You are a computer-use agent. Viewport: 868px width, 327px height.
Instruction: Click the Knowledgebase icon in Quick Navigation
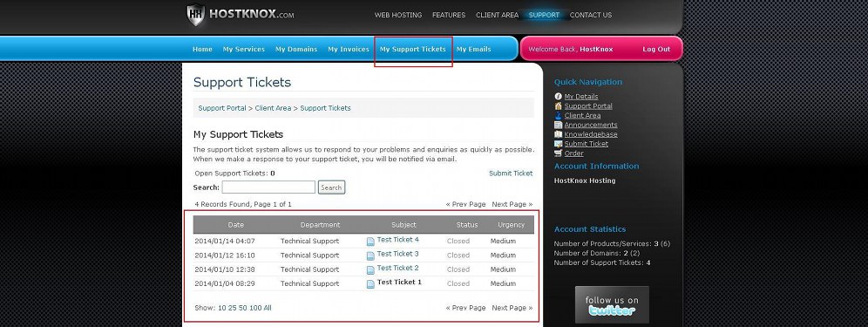[558, 134]
